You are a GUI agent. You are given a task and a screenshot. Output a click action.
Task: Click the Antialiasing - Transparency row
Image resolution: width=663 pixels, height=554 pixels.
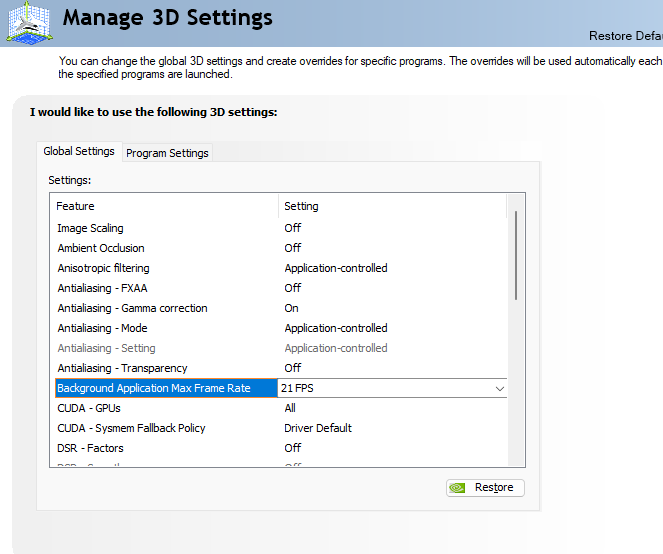(122, 368)
